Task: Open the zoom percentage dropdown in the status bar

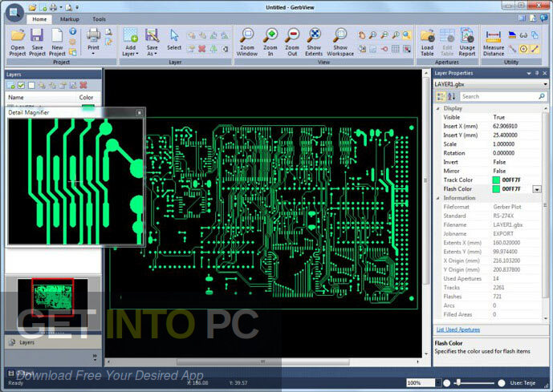Action: tap(437, 383)
